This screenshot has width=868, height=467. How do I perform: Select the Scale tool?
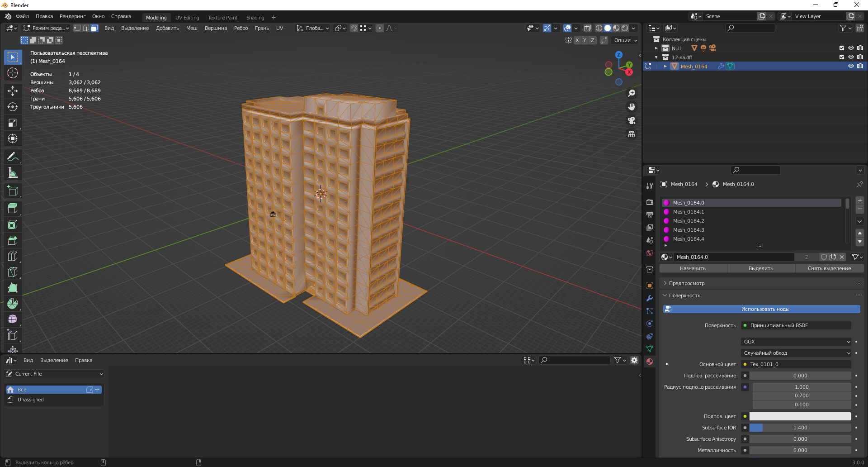(13, 123)
